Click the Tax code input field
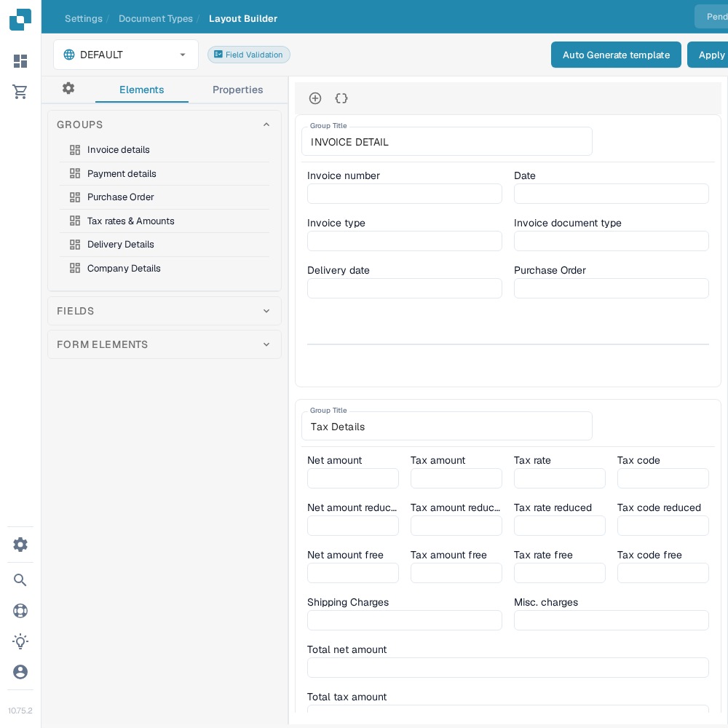This screenshot has height=728, width=728. pos(663,478)
